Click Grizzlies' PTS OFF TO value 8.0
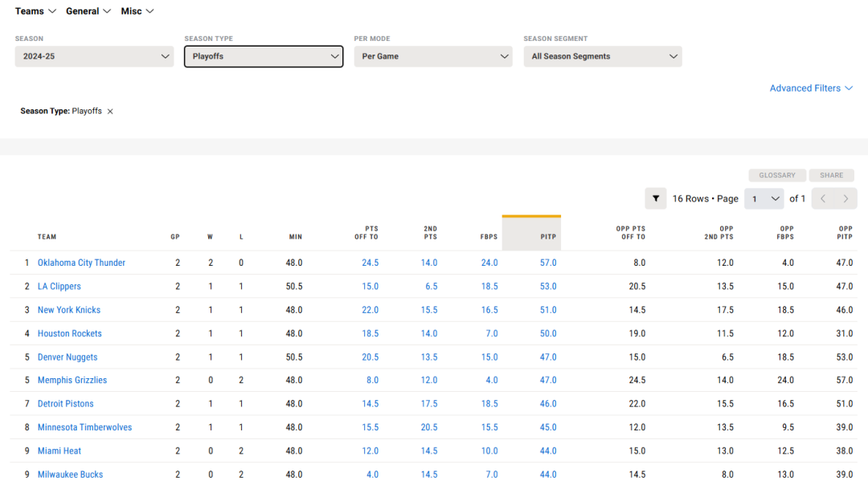The height and width of the screenshot is (485, 868). click(373, 380)
